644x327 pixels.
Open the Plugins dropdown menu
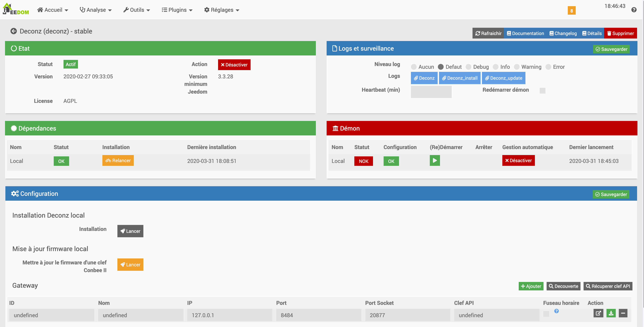pyautogui.click(x=177, y=10)
